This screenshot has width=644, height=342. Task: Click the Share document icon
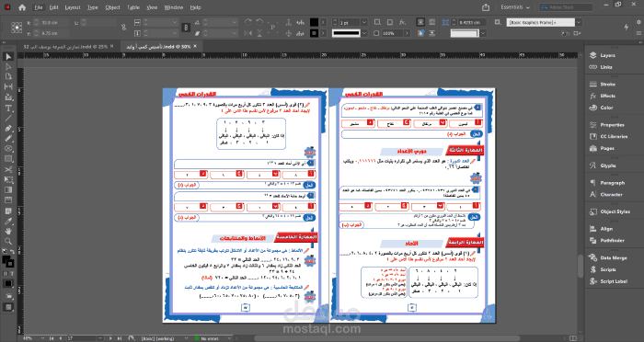[x=486, y=7]
